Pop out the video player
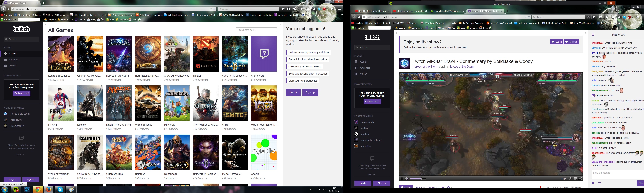Screen dimensions: 644x193 [x=575, y=179]
